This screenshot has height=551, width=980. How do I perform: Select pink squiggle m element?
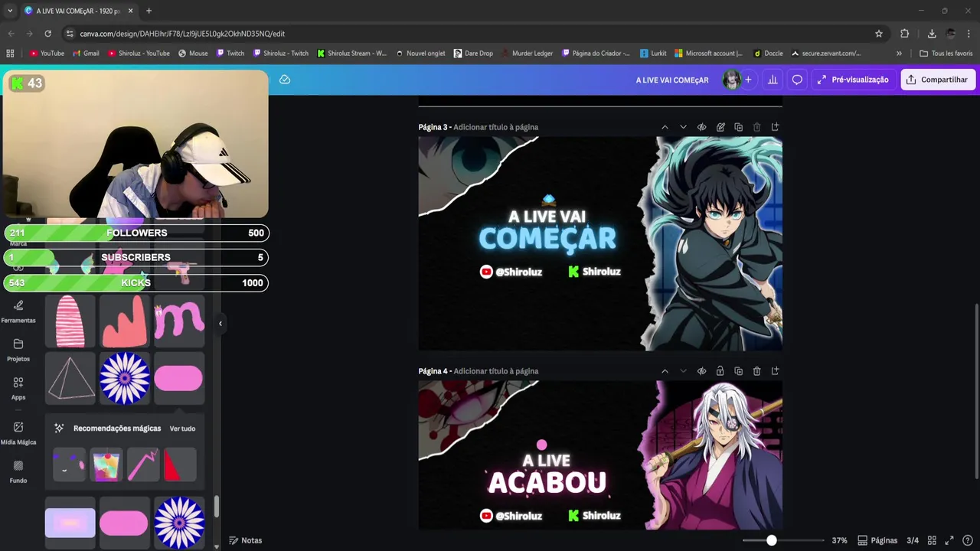pyautogui.click(x=179, y=320)
